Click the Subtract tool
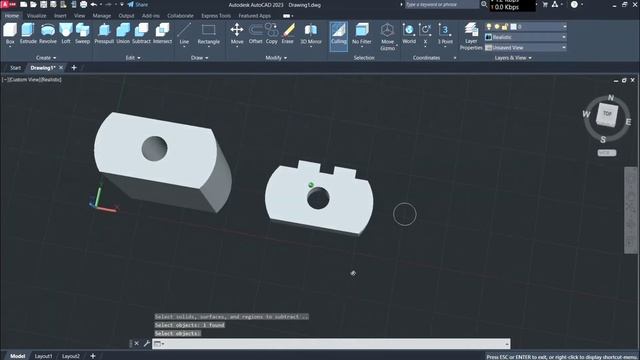This screenshot has width=640, height=360. [142, 33]
